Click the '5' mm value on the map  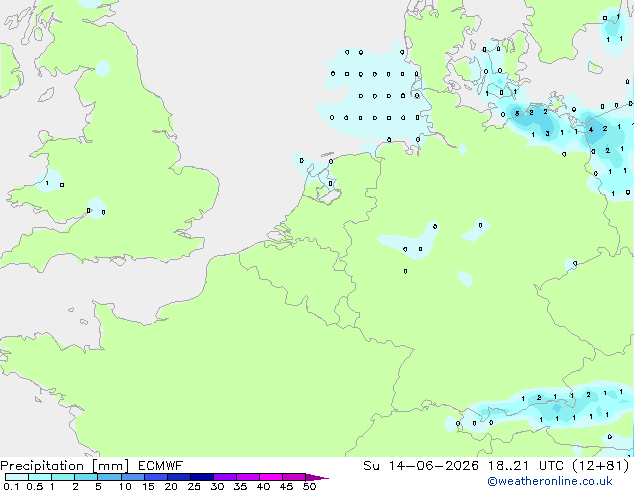(x=517, y=113)
